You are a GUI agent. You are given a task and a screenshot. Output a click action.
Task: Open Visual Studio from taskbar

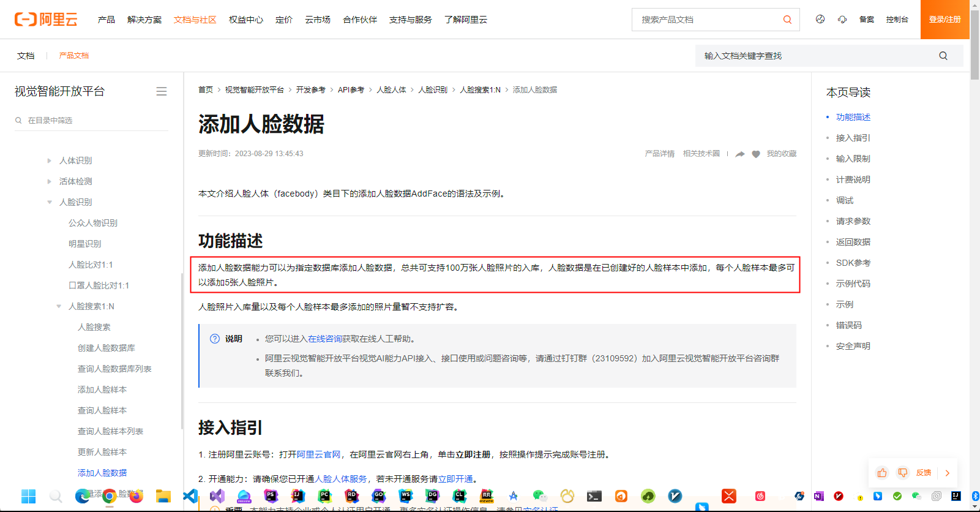[x=217, y=496]
